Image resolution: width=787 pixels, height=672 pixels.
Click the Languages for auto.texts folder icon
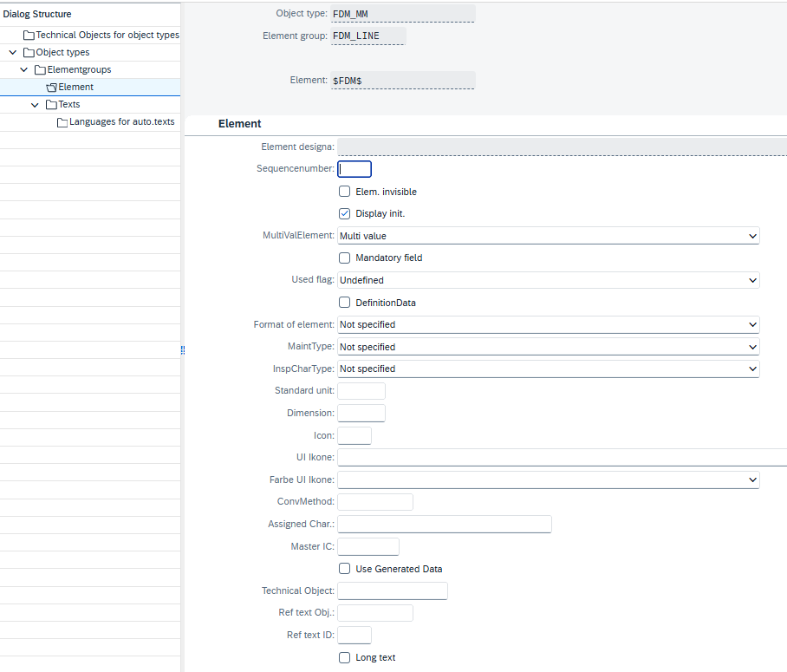[62, 122]
